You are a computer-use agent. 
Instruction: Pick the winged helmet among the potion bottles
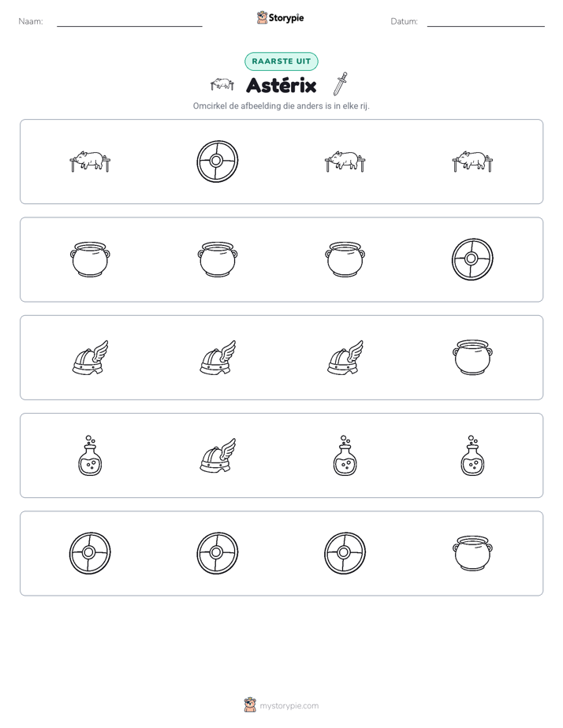218,455
